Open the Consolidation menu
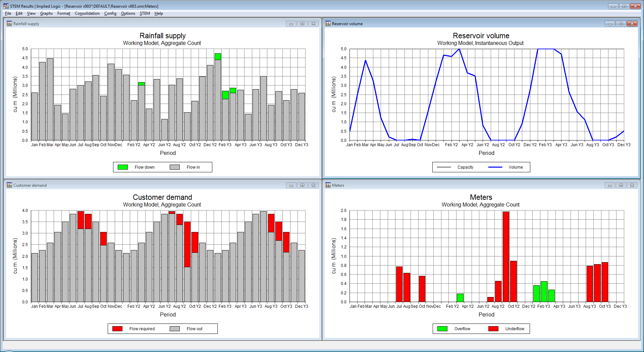644x352 pixels. click(87, 13)
